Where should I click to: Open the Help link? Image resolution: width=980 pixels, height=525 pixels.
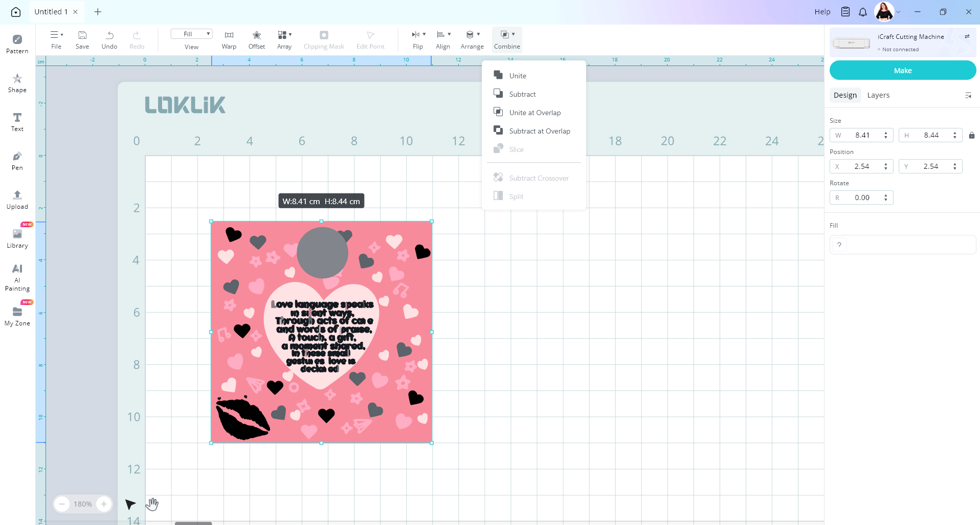pos(822,12)
